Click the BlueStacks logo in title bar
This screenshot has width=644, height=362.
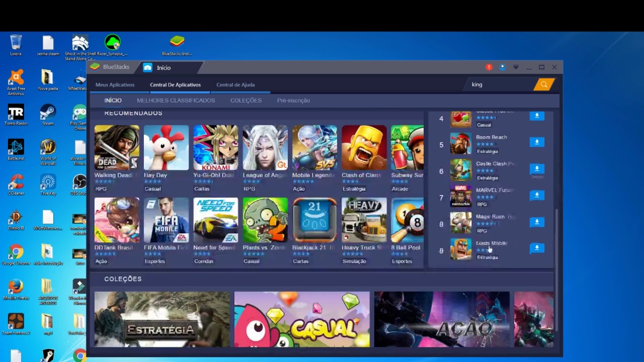[95, 67]
